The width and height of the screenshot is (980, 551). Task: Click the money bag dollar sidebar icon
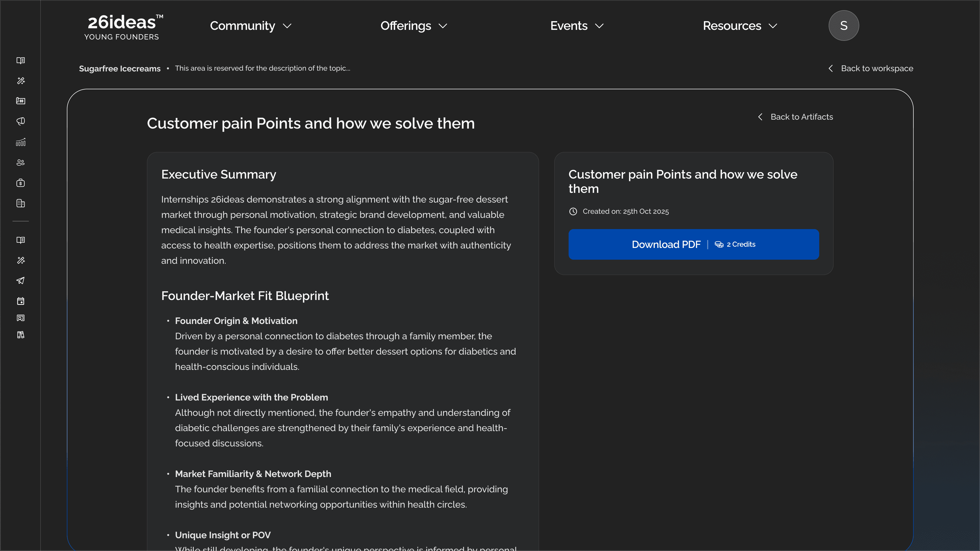pyautogui.click(x=20, y=183)
